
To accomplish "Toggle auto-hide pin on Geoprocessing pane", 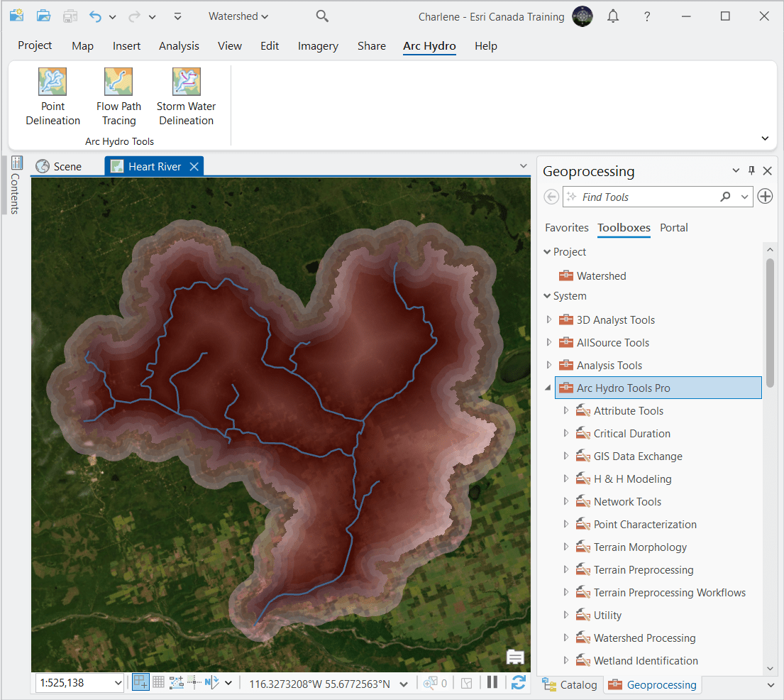I will [751, 170].
